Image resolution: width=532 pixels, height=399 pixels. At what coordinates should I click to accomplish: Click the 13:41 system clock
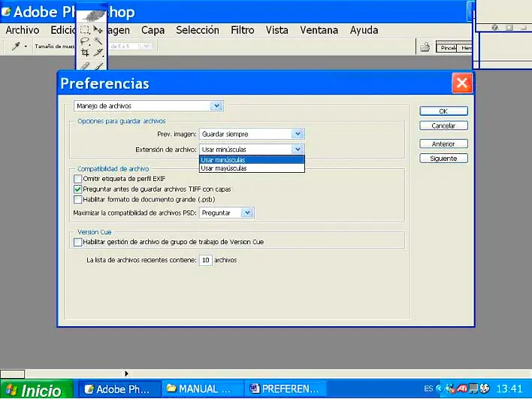coord(509,388)
